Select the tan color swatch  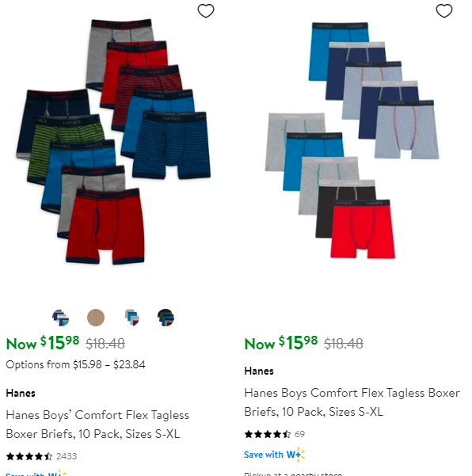[96, 318]
